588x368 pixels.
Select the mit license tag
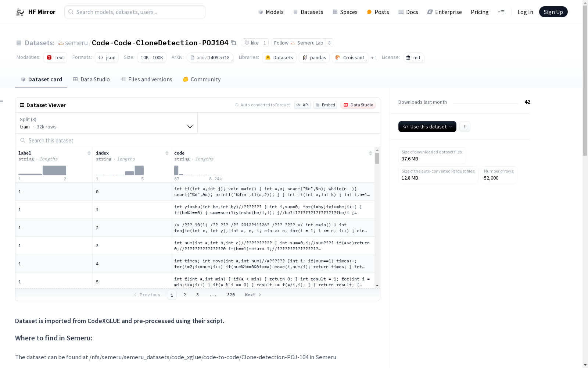[x=413, y=57]
